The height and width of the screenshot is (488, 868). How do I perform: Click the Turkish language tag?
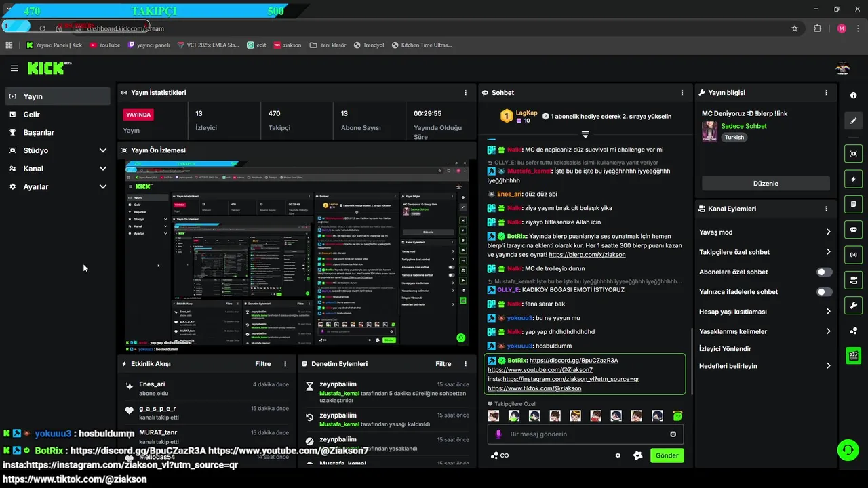[x=734, y=138]
